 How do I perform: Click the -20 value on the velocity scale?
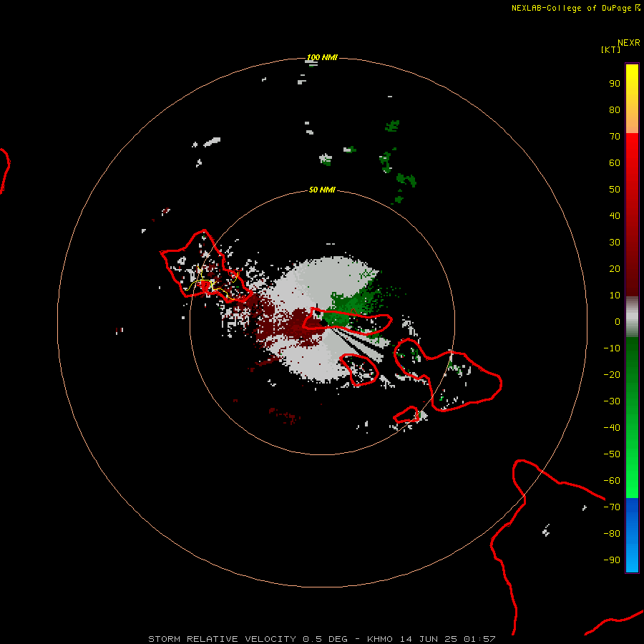(612, 374)
